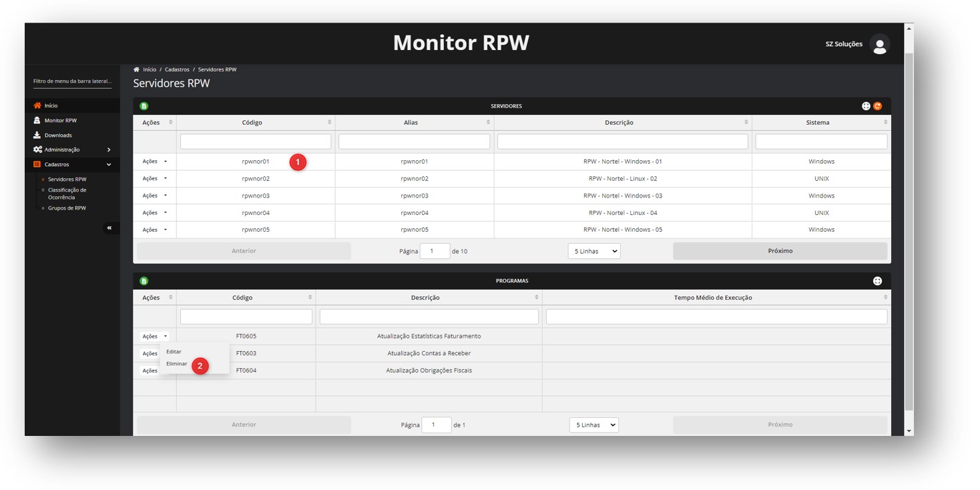The width and height of the screenshot is (980, 490).
Task: Open Downloads from the sidebar
Action: pyautogui.click(x=58, y=136)
